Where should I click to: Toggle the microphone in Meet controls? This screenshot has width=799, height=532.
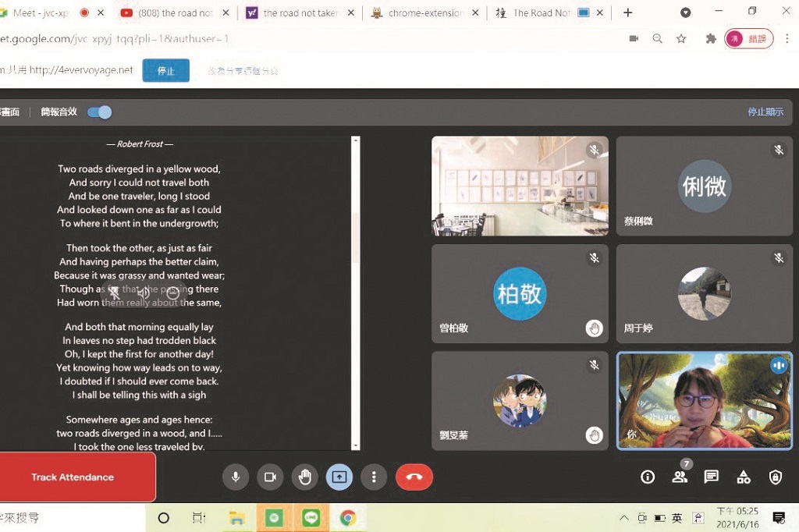236,477
